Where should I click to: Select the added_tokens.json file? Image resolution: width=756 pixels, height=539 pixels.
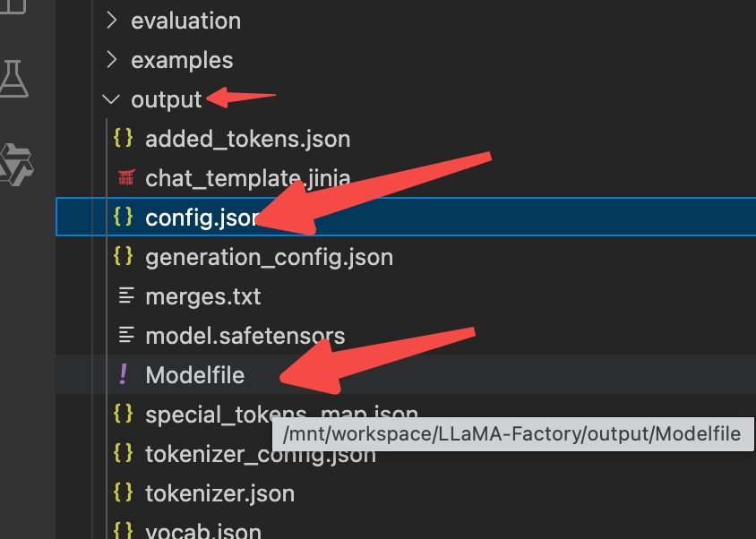coord(247,139)
